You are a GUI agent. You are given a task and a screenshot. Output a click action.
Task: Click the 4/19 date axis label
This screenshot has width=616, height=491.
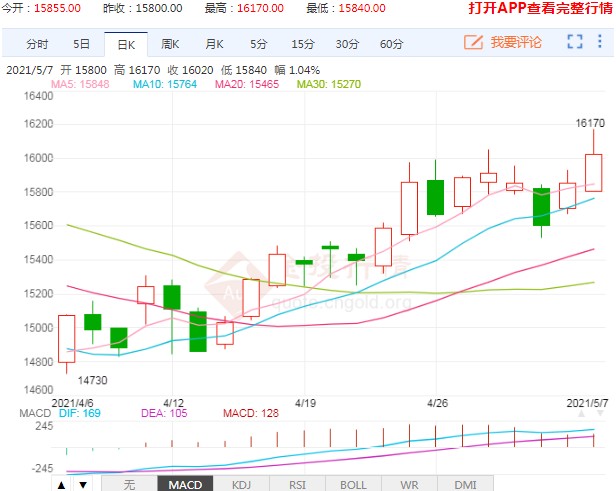coord(305,403)
